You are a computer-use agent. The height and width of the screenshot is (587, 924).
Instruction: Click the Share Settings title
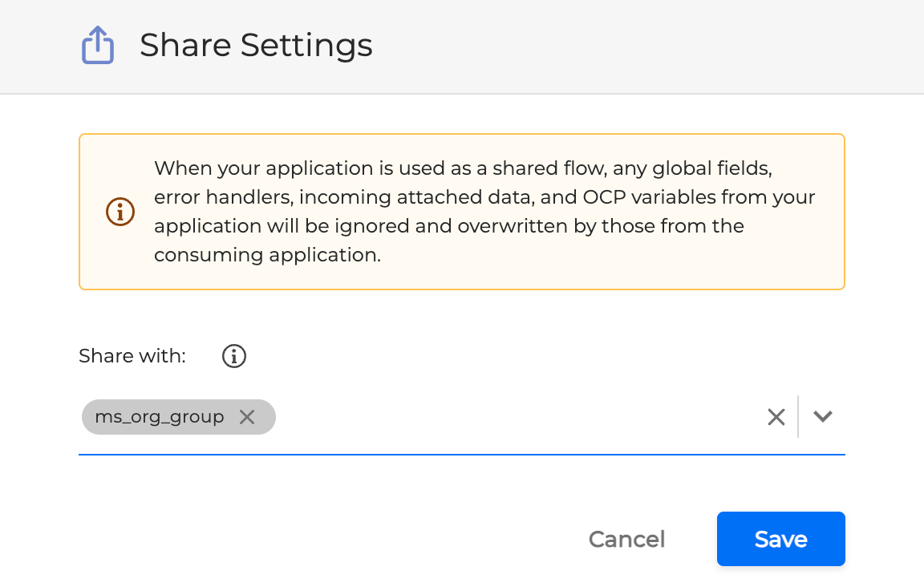click(x=256, y=45)
